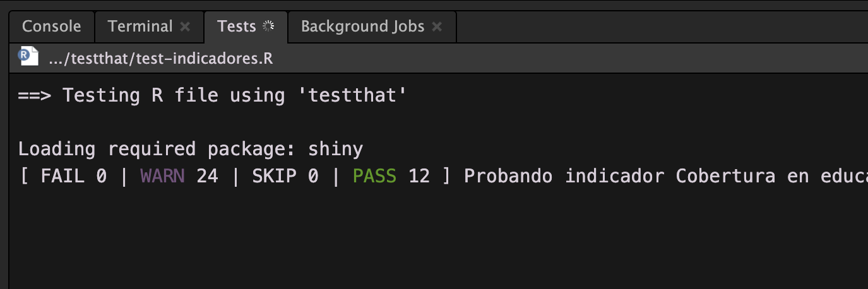The width and height of the screenshot is (868, 289).
Task: Click the FAIL 0 counter
Action: [x=73, y=176]
